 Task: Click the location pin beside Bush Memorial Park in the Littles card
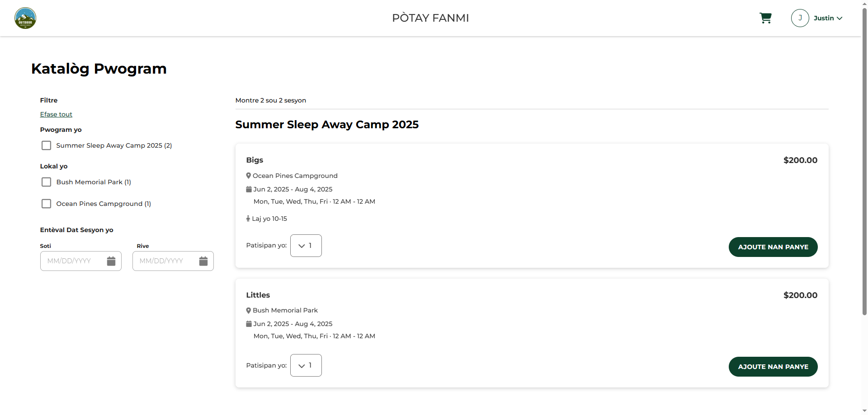click(248, 310)
